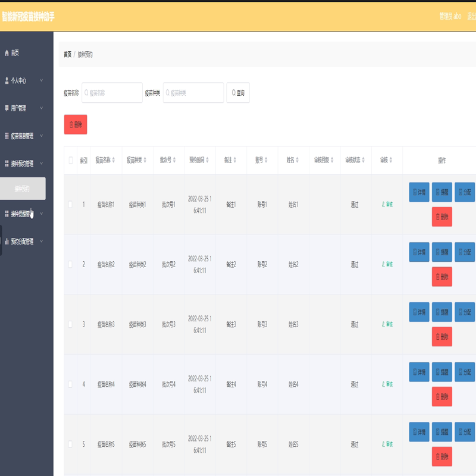476x476 pixels.
Task: Click cell text 账号4
Action: (262, 384)
